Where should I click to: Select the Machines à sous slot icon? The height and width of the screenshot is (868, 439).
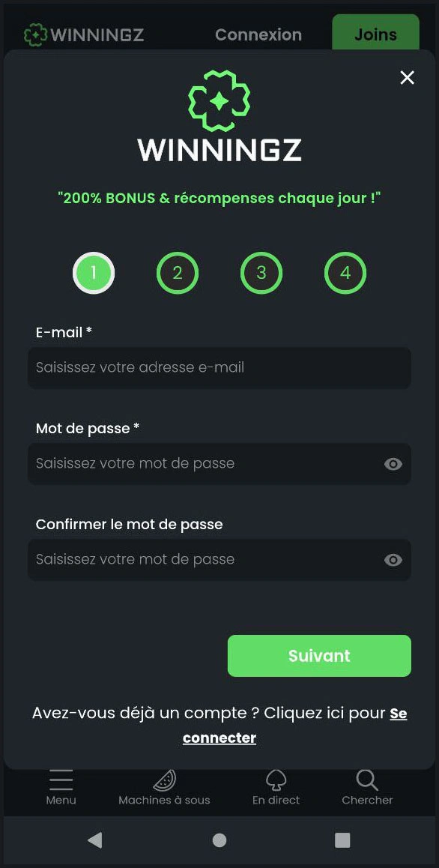(x=164, y=780)
